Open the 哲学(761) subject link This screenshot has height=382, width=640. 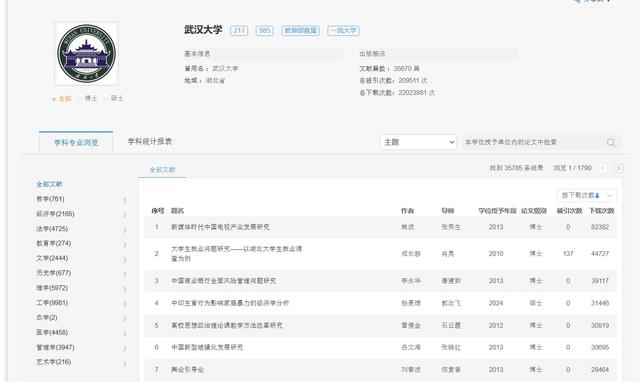click(x=50, y=199)
